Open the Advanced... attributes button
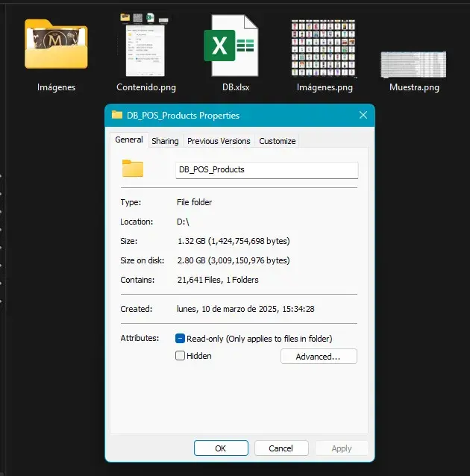The height and width of the screenshot is (476, 470). 319,357
